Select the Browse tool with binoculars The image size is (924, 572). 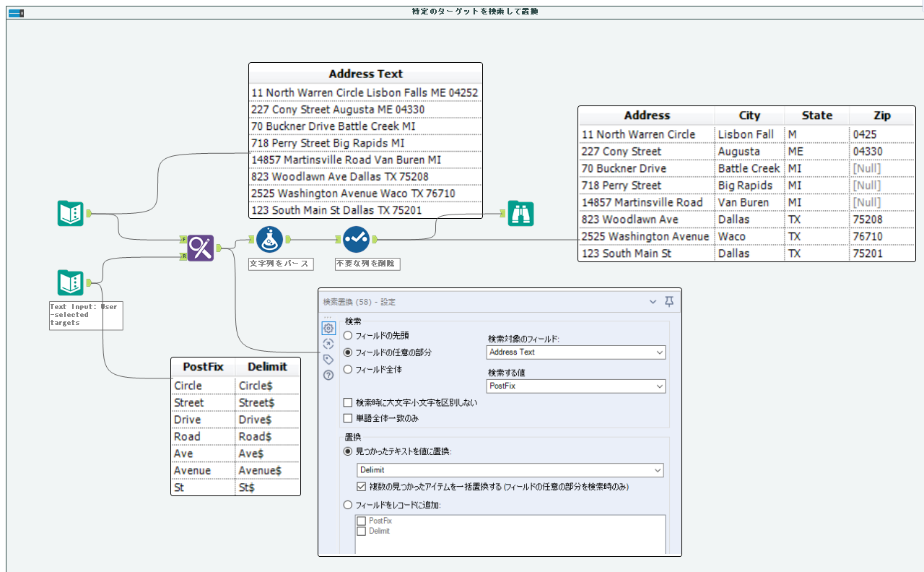520,213
